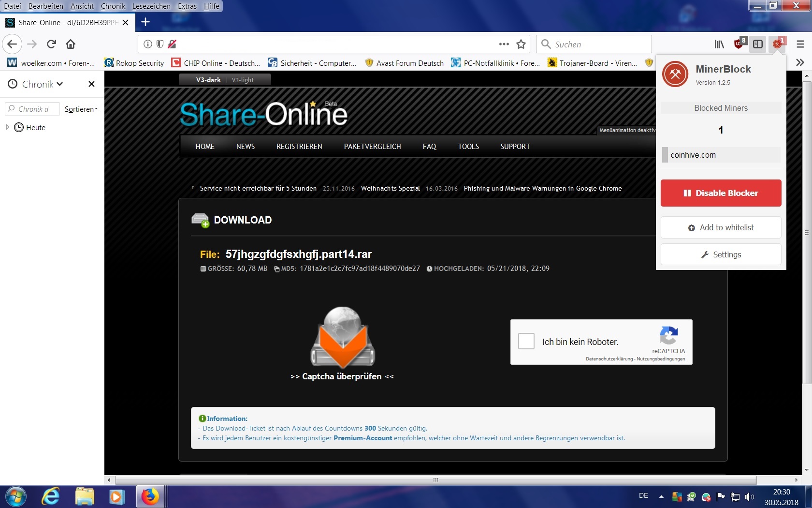This screenshot has width=812, height=508.
Task: Open the REGISTRIEREN page
Action: point(299,147)
